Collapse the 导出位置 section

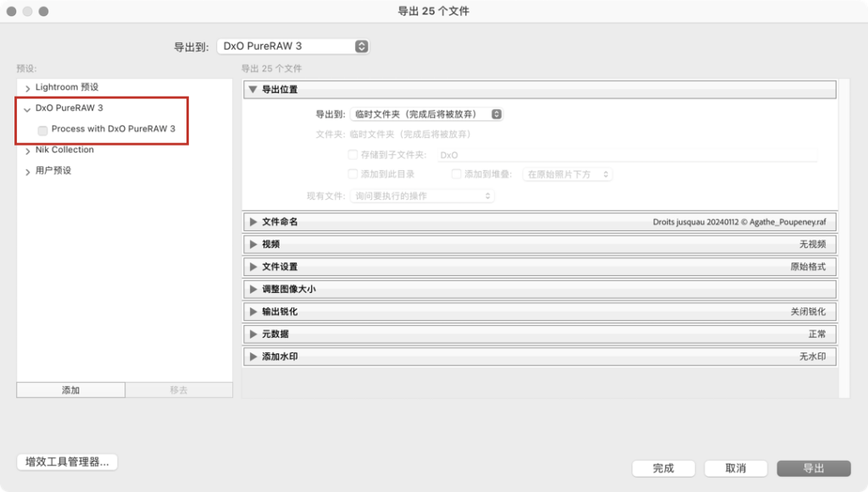[x=253, y=89]
